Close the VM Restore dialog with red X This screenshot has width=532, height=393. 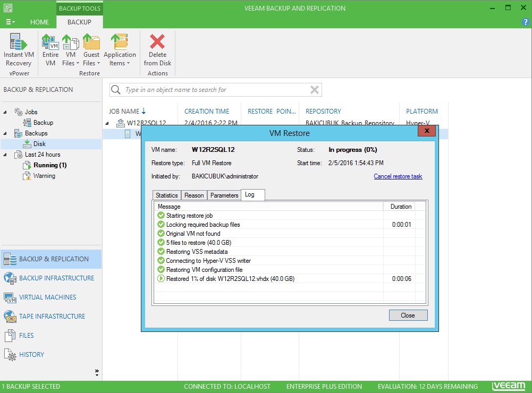427,131
